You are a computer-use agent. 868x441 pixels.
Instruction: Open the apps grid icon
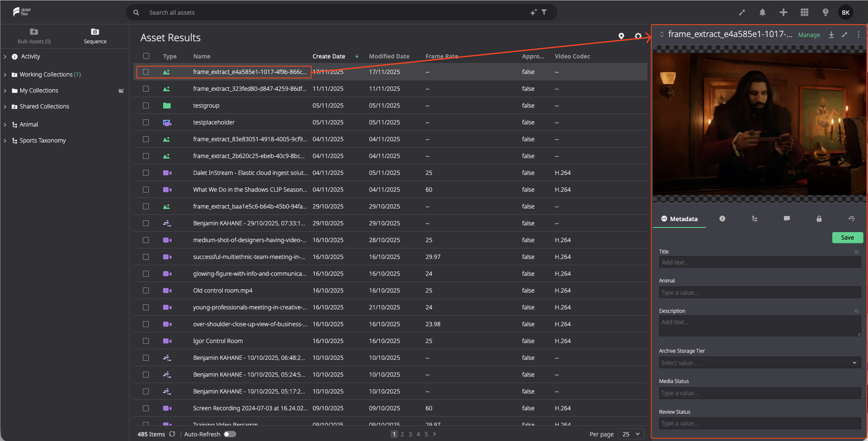805,12
